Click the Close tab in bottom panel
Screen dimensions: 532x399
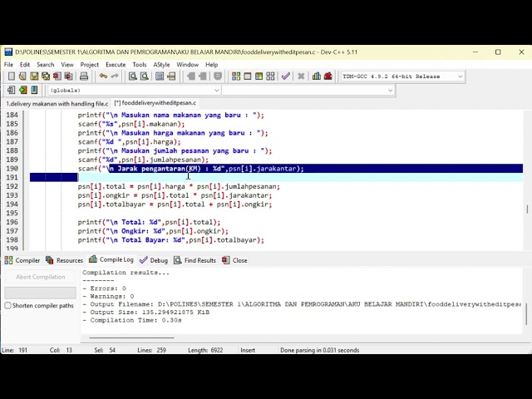[x=234, y=260]
